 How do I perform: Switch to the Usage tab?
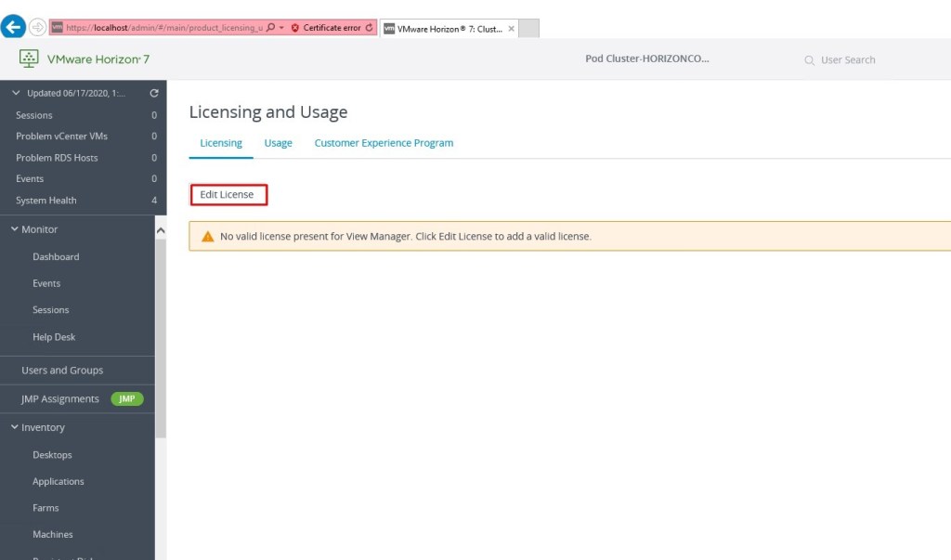(x=278, y=143)
